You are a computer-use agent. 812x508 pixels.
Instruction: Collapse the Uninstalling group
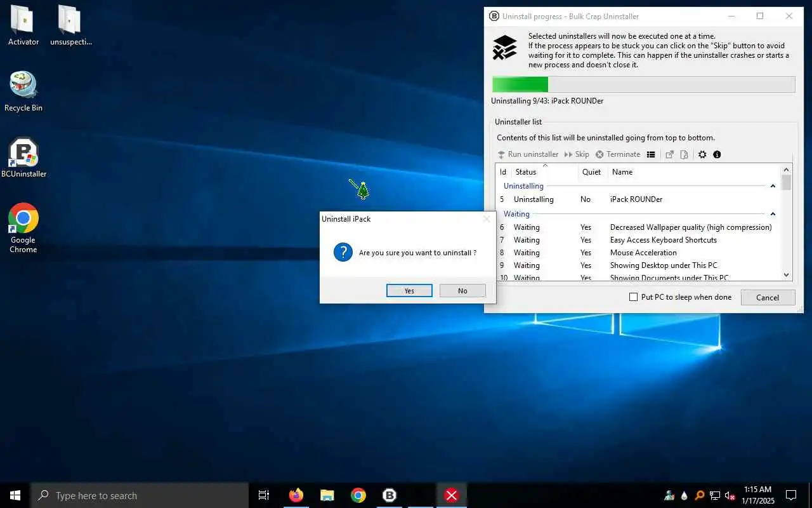pos(773,186)
